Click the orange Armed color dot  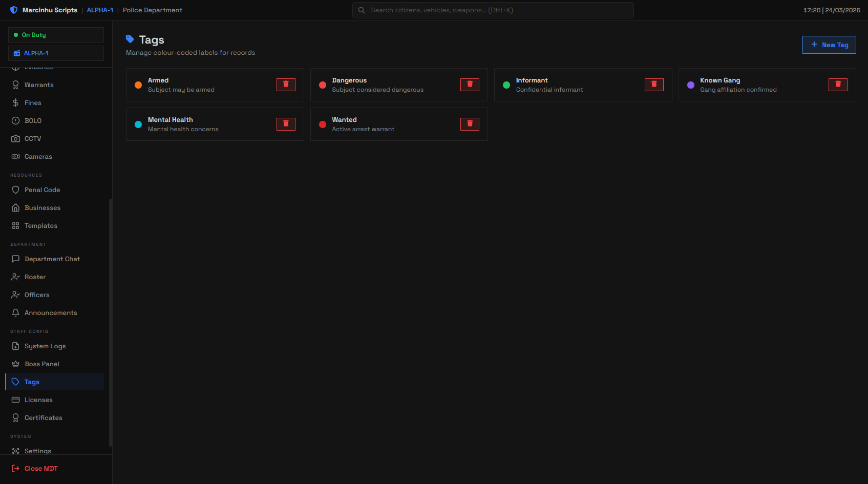pos(138,85)
